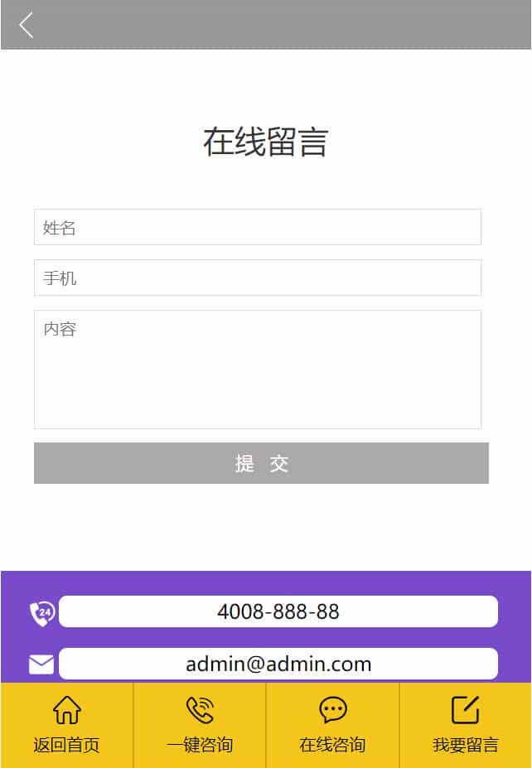Go back with the left arrow icon
This screenshot has height=768, width=532.
pos(26,25)
